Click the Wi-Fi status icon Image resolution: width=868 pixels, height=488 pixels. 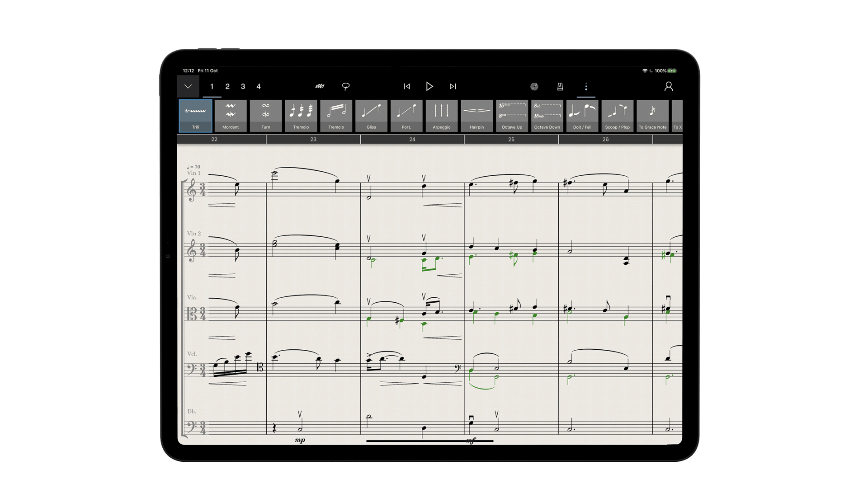[x=645, y=71]
